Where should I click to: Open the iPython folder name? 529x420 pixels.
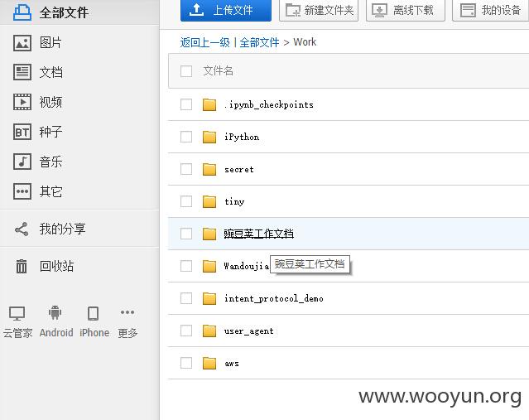point(242,137)
